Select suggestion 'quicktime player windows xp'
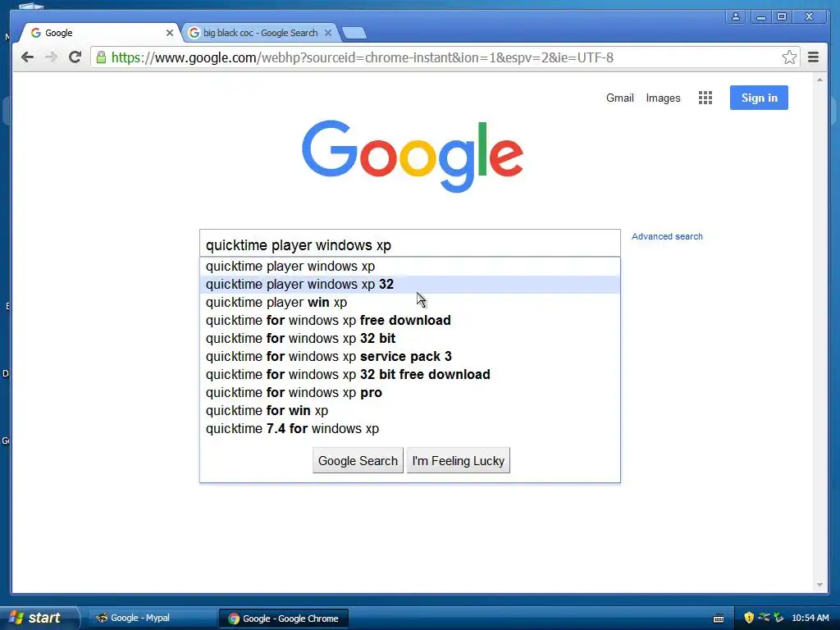Image resolution: width=840 pixels, height=630 pixels. pyautogui.click(x=410, y=267)
